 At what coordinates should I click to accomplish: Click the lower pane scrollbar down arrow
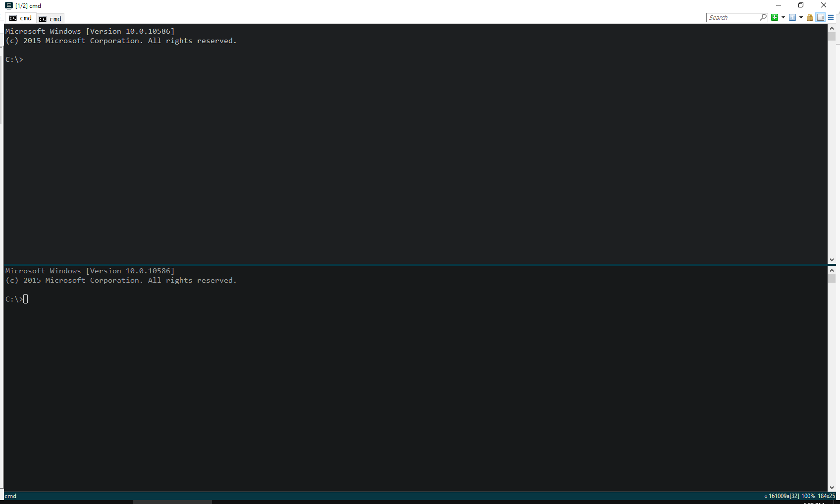pos(832,488)
